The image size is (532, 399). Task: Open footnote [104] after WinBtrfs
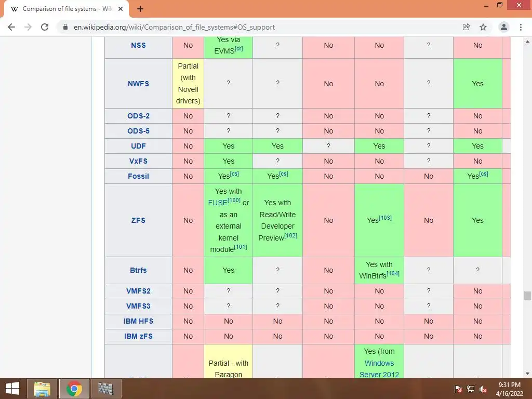pyautogui.click(x=393, y=273)
